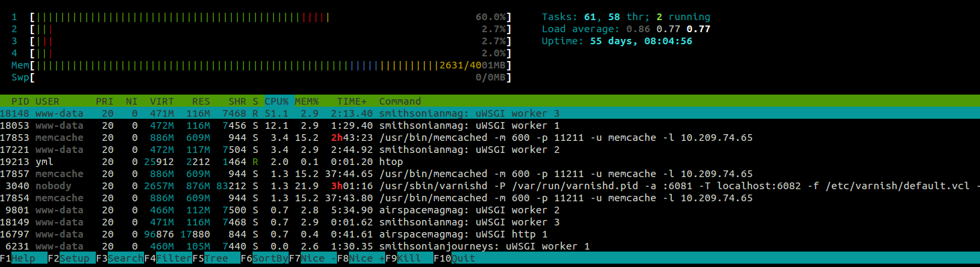Click user nobody in the varnishd row
This screenshot has height=267, width=980.
point(54,186)
